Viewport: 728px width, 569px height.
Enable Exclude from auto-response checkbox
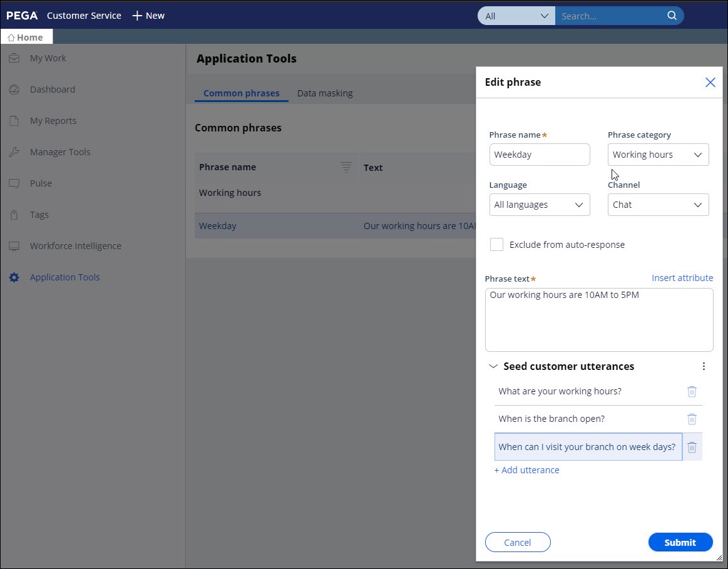tap(496, 245)
